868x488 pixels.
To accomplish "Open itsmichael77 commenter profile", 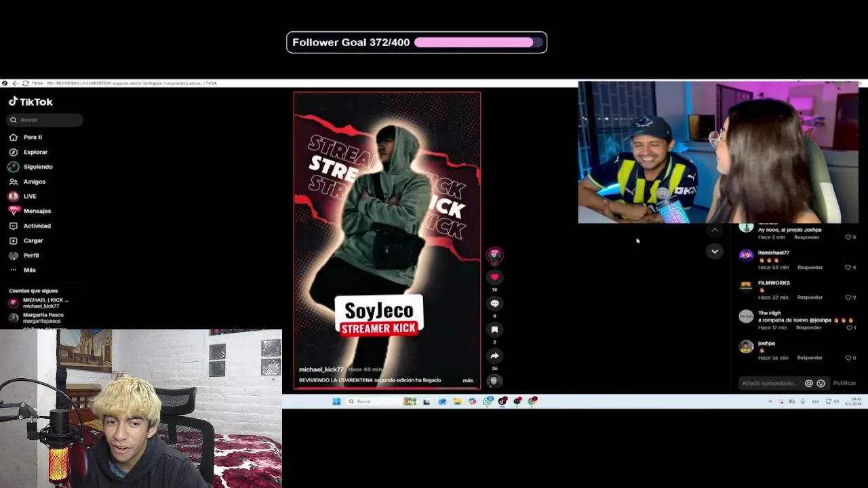I will pos(774,253).
